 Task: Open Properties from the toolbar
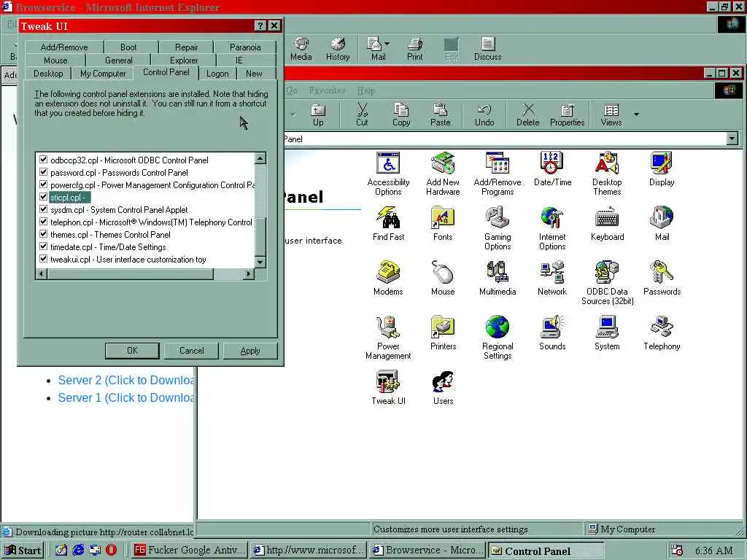coord(567,114)
